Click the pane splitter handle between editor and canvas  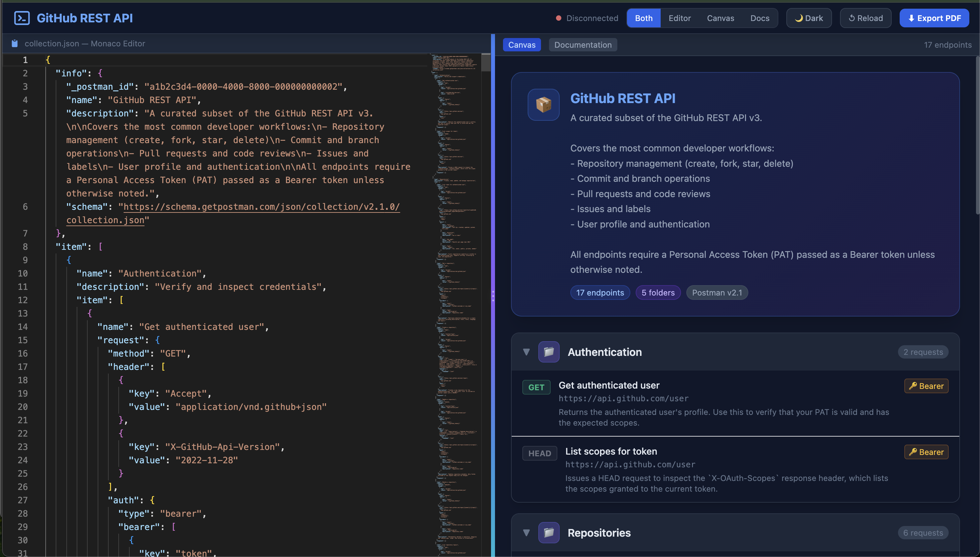coord(493,296)
